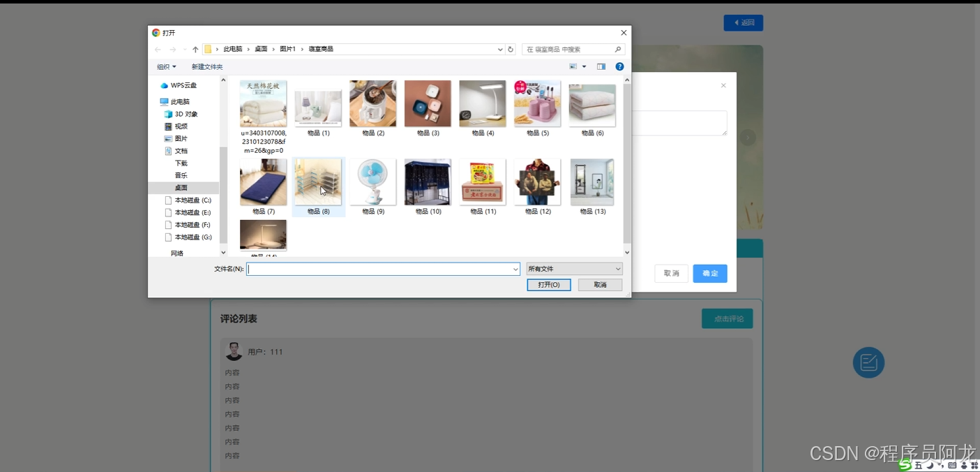Expand the view options dropdown arrow
Image resolution: width=980 pixels, height=472 pixels.
(x=584, y=67)
